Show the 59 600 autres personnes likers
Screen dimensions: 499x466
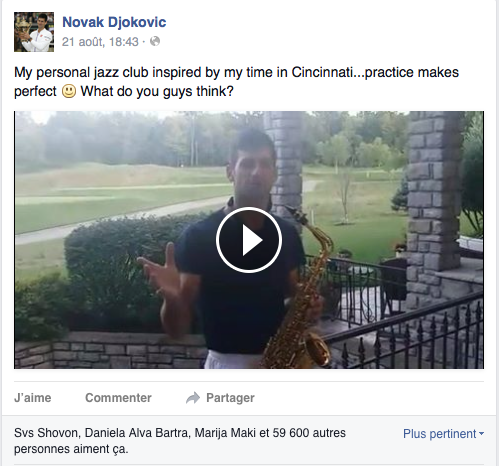click(x=309, y=433)
